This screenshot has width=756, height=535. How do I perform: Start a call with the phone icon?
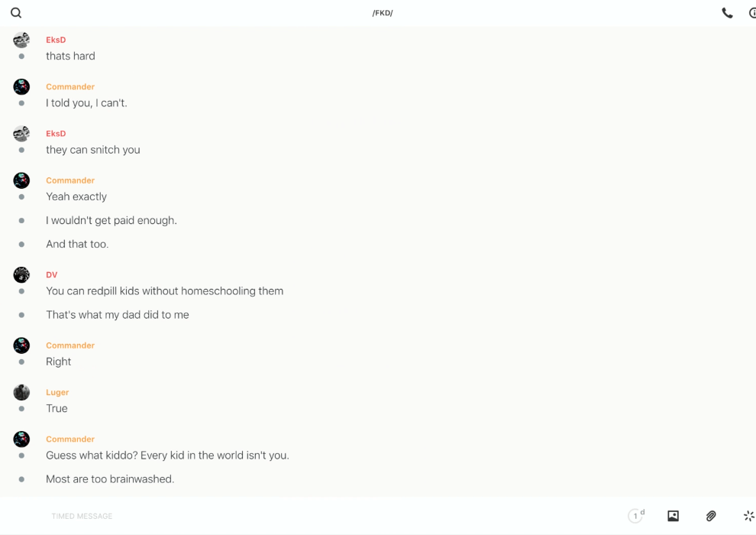click(727, 13)
